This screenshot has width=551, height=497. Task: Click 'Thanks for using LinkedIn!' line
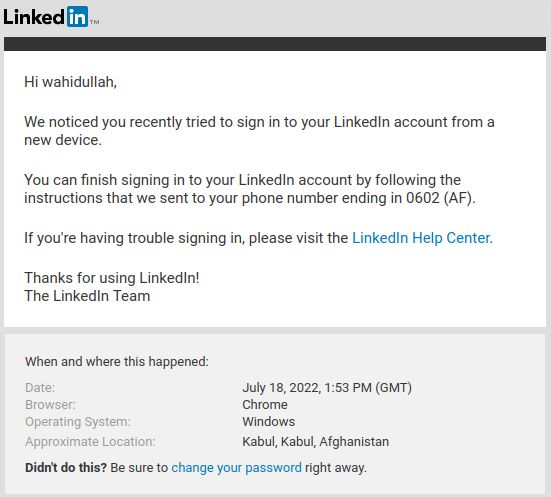[x=112, y=278]
